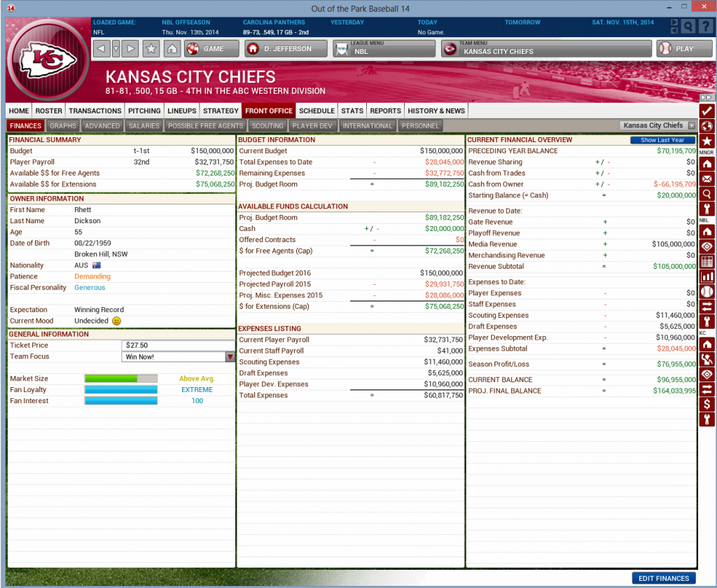View the REPORTS tab
Viewport: 717px width, 588px height.
(x=386, y=111)
